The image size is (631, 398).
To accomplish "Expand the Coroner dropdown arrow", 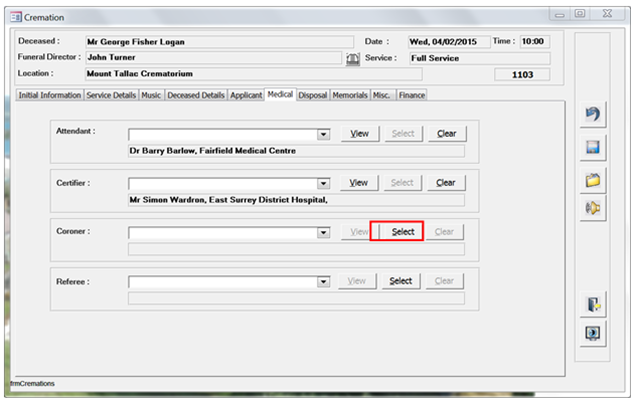I will 323,233.
